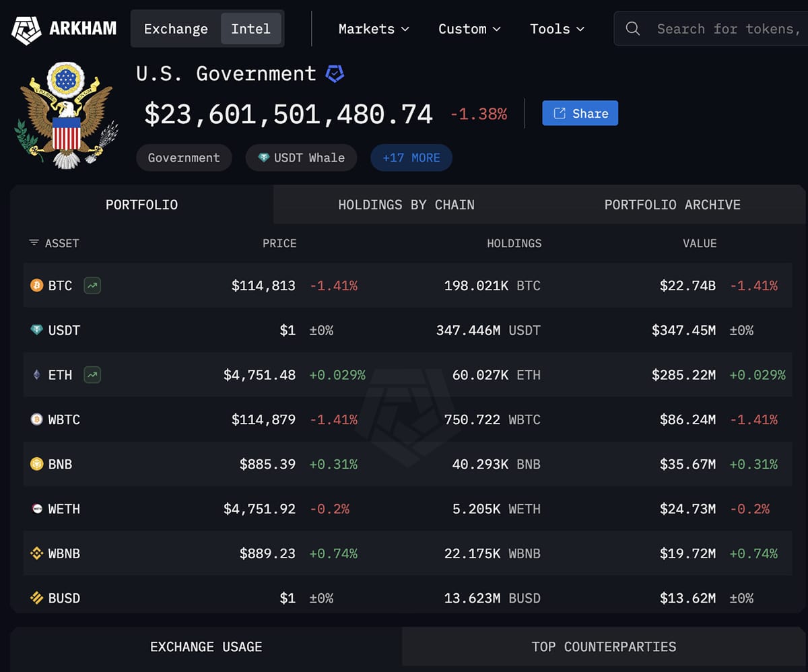Click the USDT value $347.45M
The width and height of the screenshot is (808, 672).
683,330
